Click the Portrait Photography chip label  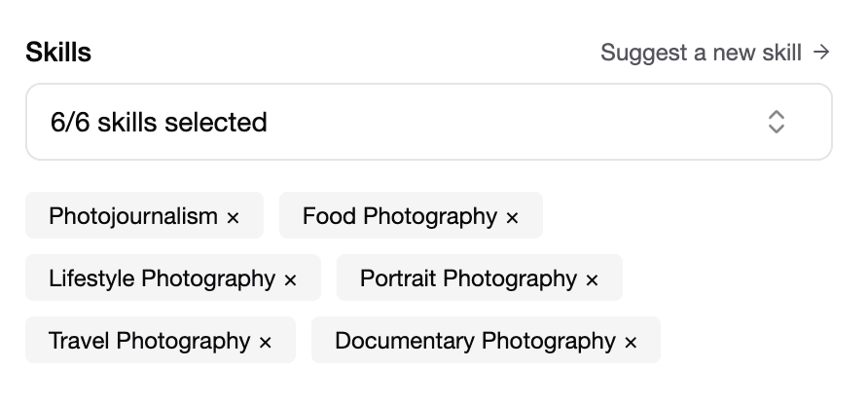[x=468, y=279]
